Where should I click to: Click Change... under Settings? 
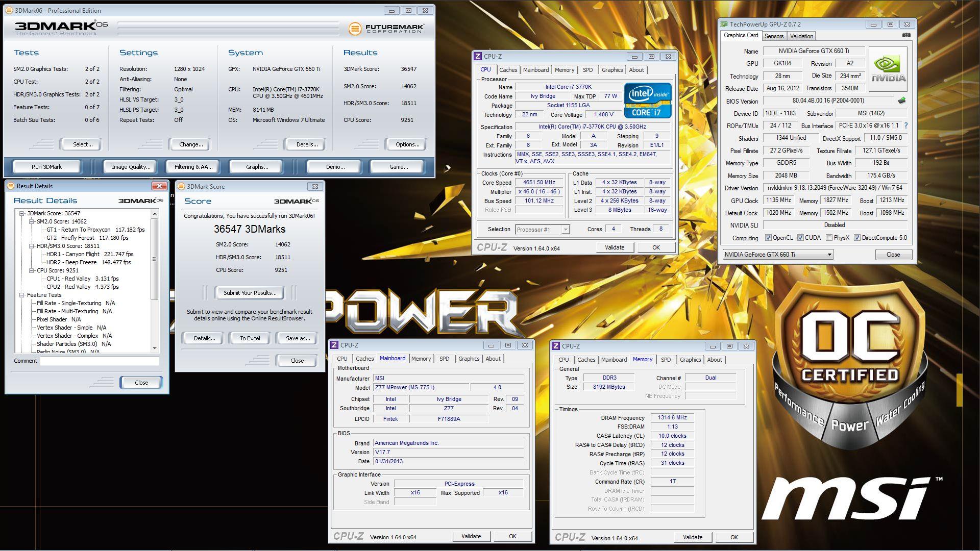(x=191, y=144)
